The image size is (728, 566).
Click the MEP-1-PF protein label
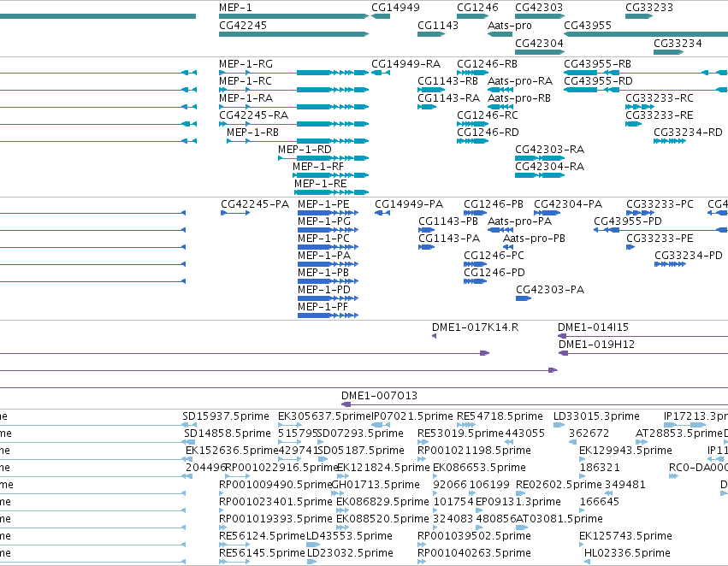(323, 307)
